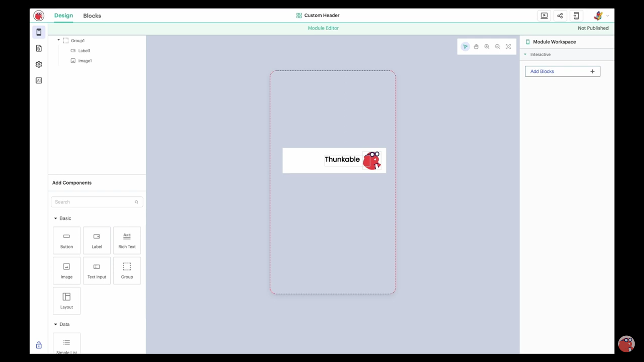Click the lock icon at bottom left

(39, 345)
